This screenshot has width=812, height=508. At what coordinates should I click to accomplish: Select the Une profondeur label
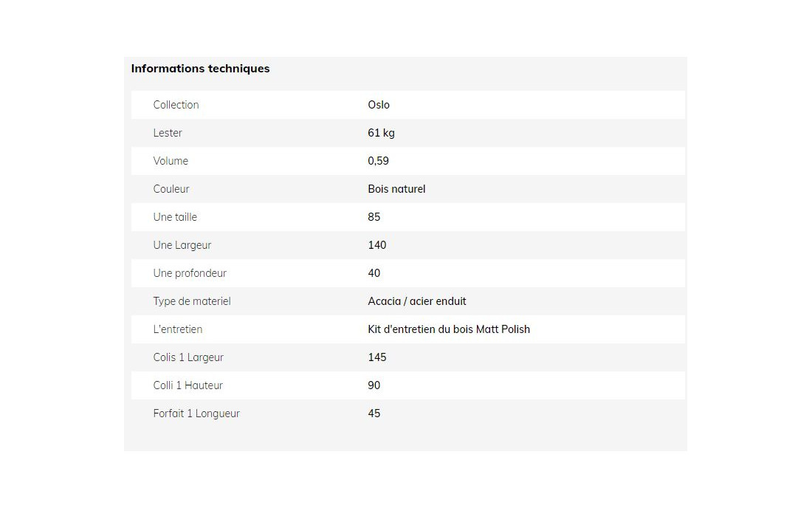tap(190, 273)
